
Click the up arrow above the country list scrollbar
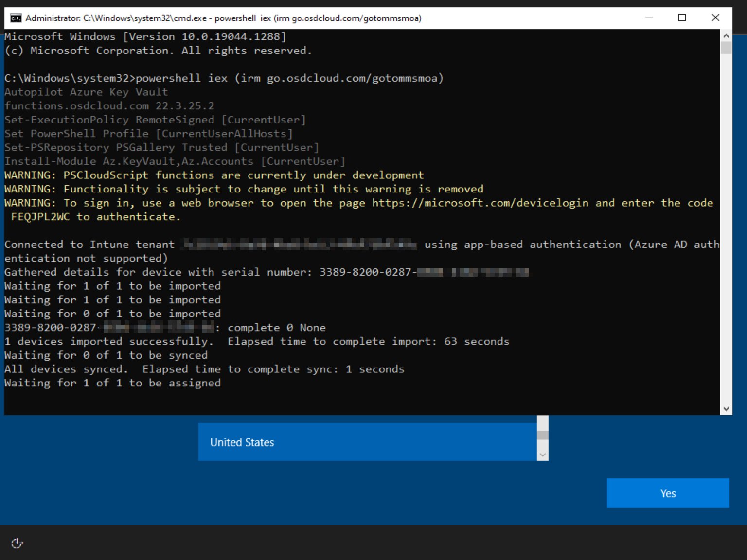[x=542, y=418]
